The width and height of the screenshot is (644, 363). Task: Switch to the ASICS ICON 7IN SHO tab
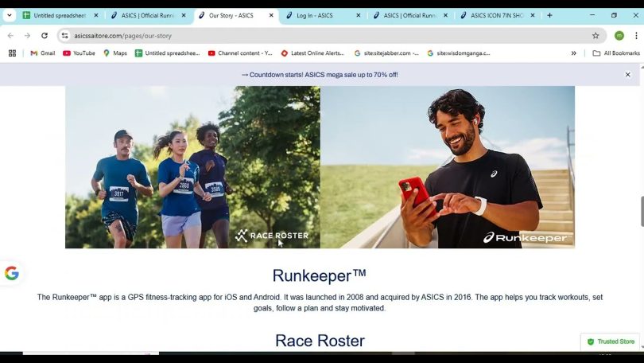tap(497, 15)
